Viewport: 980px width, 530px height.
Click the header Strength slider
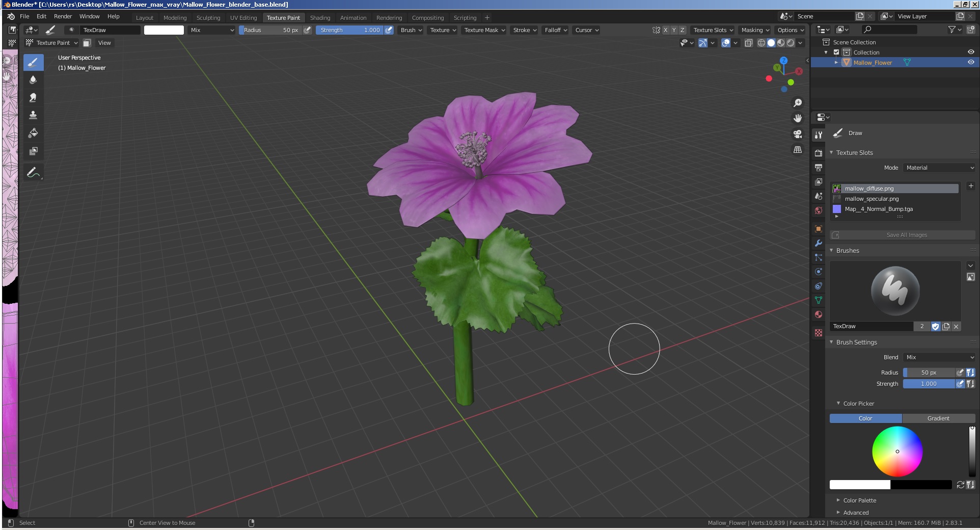(350, 30)
